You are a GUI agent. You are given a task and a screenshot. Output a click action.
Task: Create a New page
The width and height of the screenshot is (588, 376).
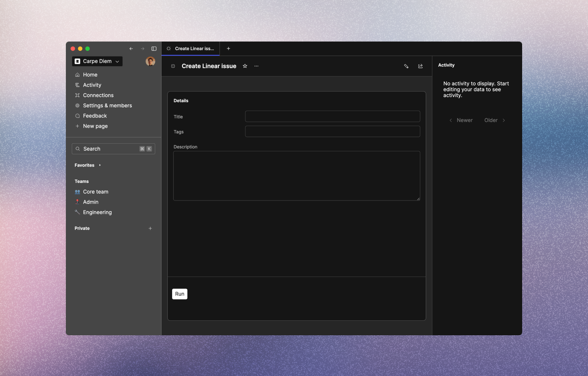[95, 126]
